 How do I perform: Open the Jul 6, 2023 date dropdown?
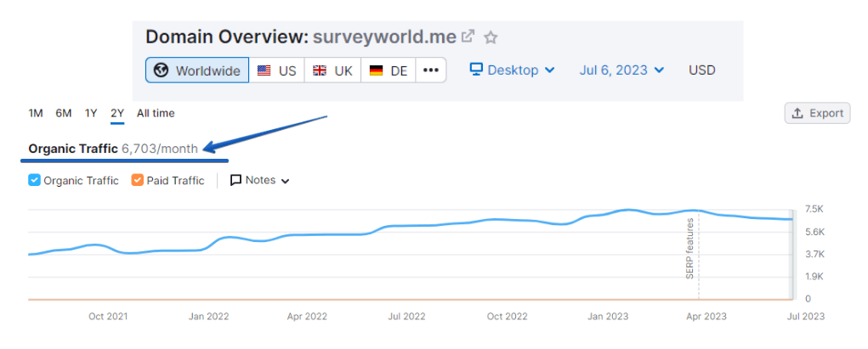tap(621, 70)
